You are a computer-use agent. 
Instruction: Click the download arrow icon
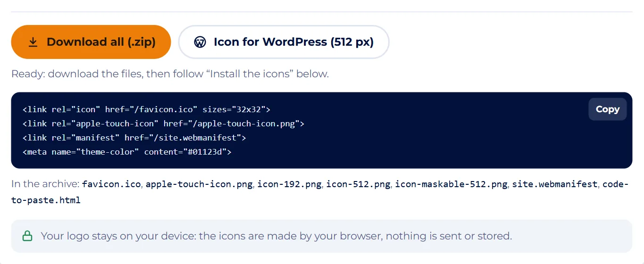click(x=33, y=42)
